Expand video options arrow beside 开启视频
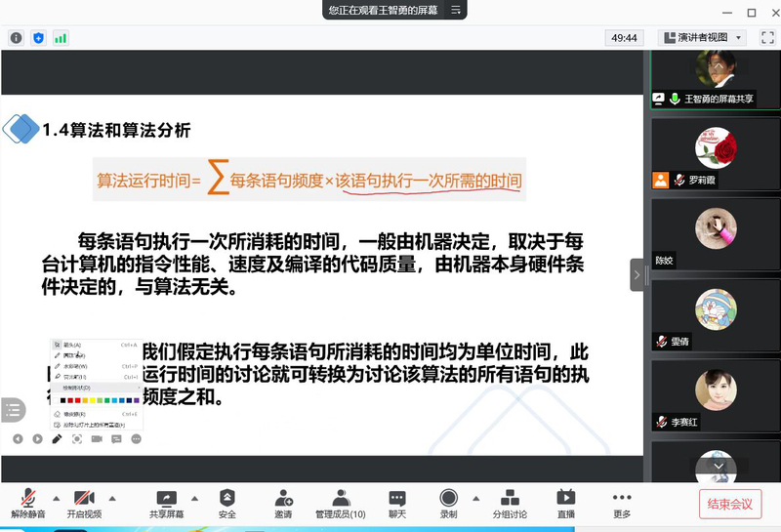This screenshot has width=781, height=532. pos(112,498)
